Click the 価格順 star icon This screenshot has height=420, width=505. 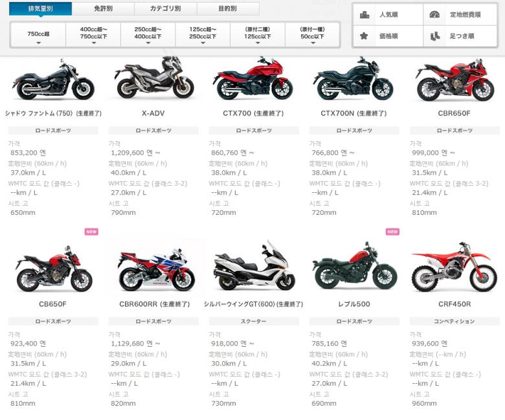tap(364, 36)
